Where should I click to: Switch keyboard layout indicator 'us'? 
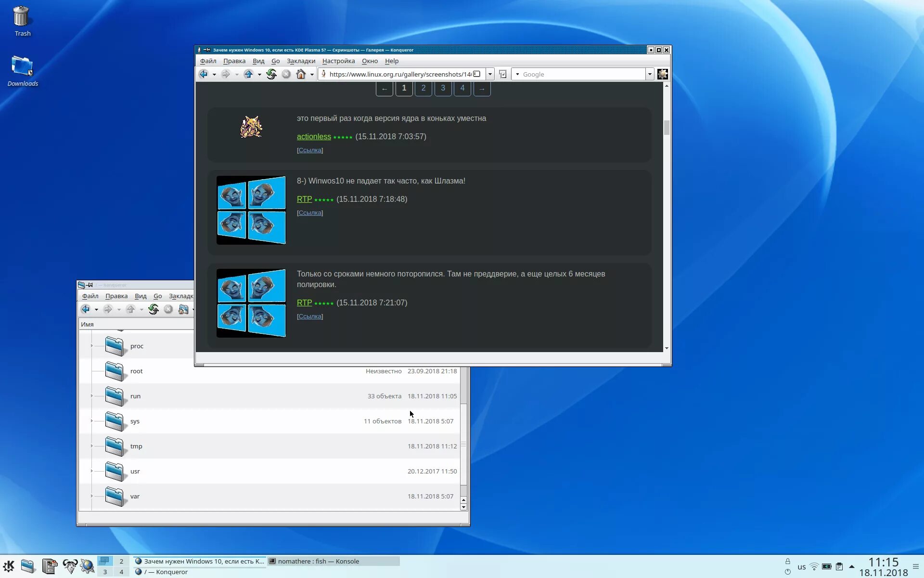click(802, 567)
